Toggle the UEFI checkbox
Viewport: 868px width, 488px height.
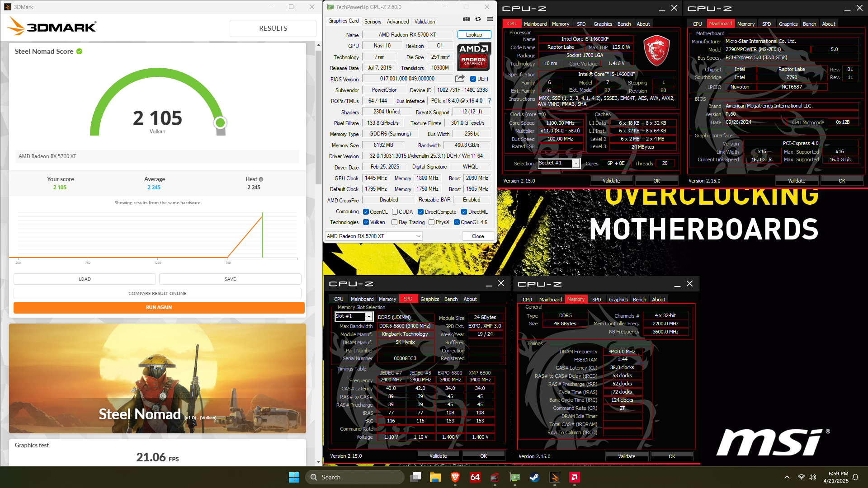[473, 79]
